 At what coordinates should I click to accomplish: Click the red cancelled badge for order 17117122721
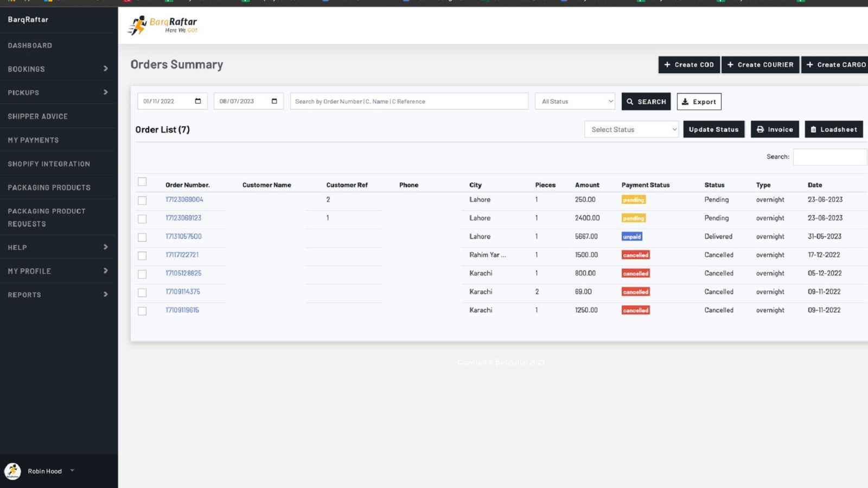point(635,255)
